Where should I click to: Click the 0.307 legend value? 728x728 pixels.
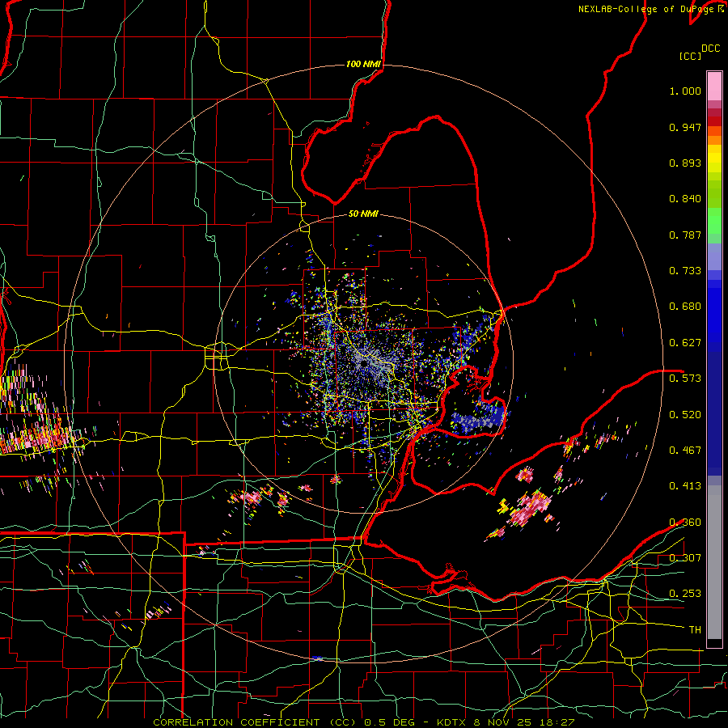685,558
